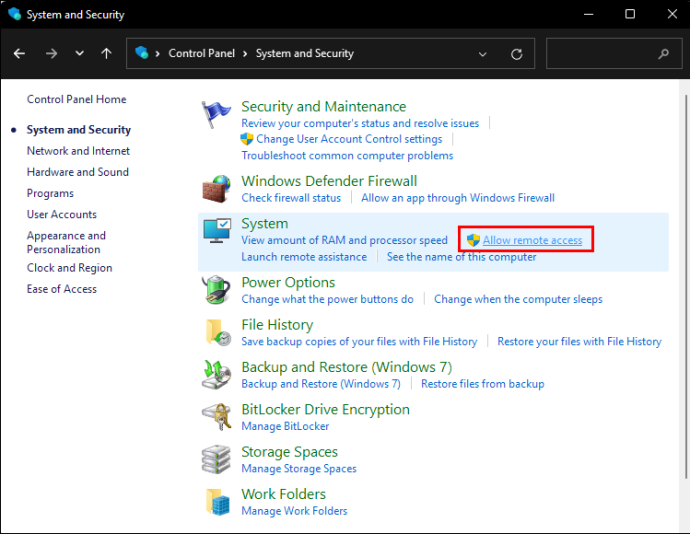Open the BitLocker Drive Encryption heading

(325, 409)
